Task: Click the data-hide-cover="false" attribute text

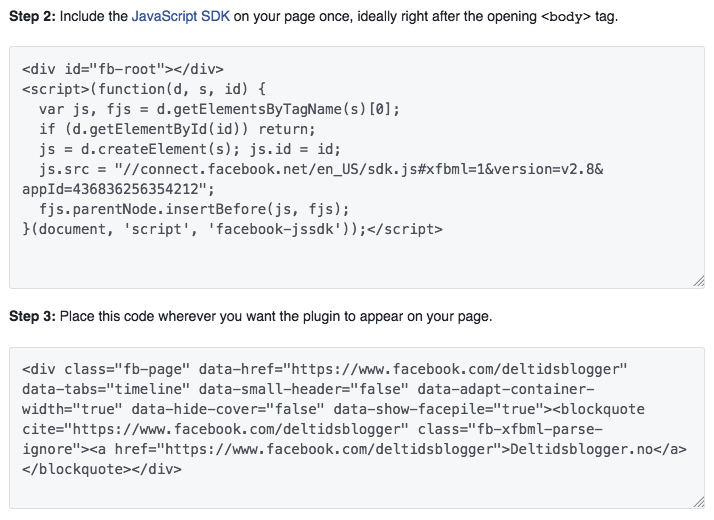Action: 228,409
